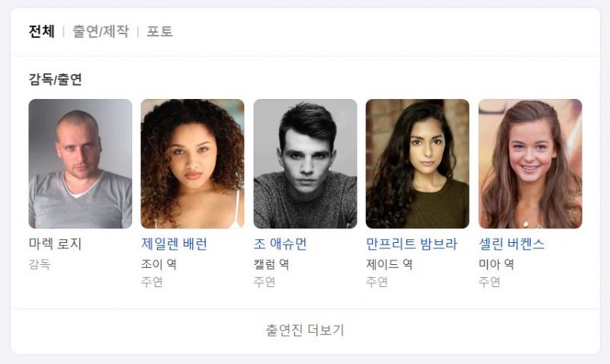Image resolution: width=610 pixels, height=364 pixels.
Task: Click the 미아 역 role label
Action: click(x=496, y=264)
